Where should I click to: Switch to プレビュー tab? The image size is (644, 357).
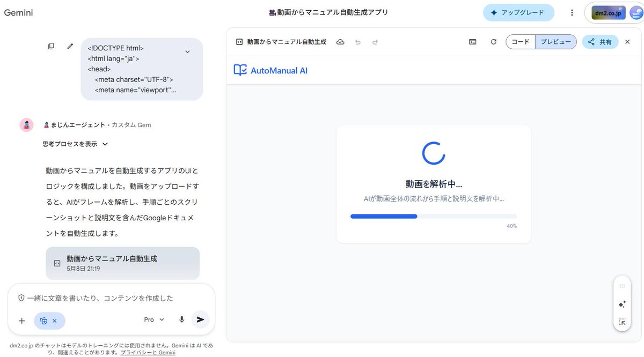click(556, 42)
